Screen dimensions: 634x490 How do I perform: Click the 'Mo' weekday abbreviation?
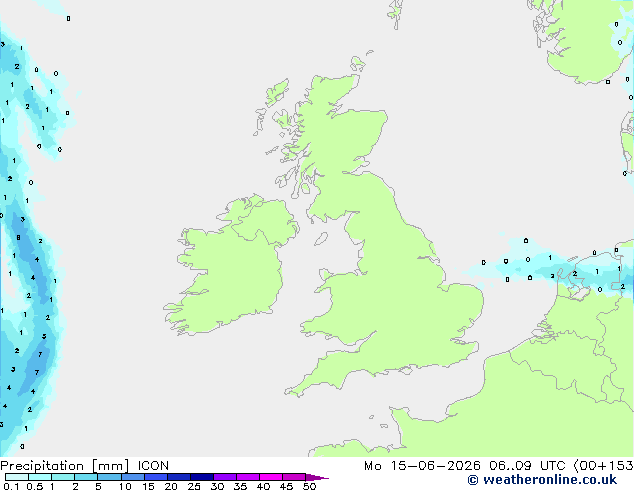click(x=372, y=466)
